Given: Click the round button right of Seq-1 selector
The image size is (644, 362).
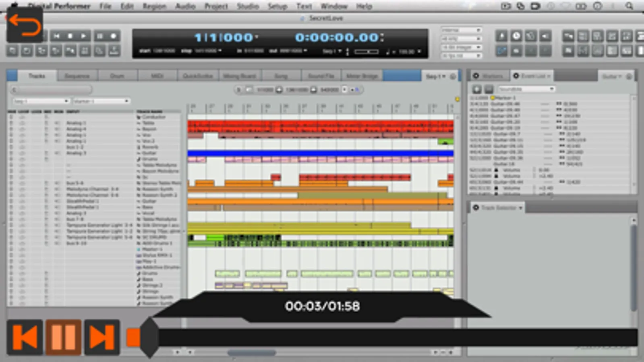Looking at the screenshot, I should (x=453, y=76).
